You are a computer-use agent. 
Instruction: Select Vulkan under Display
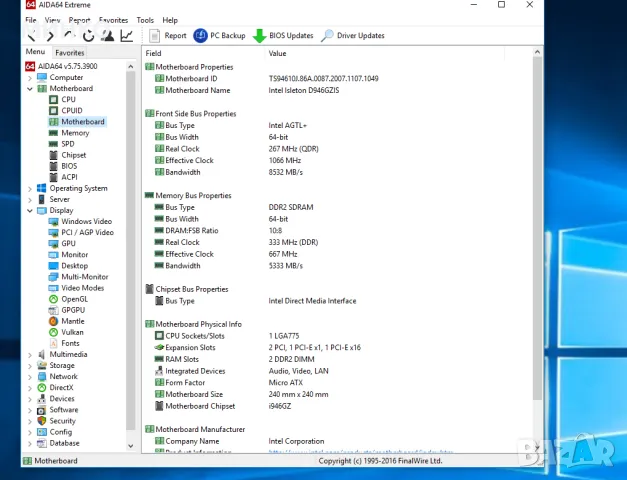[73, 332]
